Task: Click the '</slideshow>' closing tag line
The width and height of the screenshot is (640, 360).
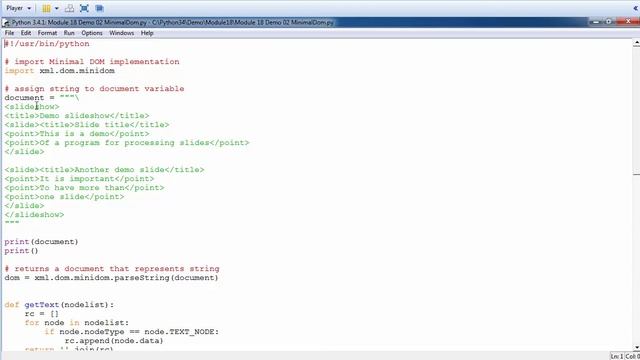Action: [34, 214]
